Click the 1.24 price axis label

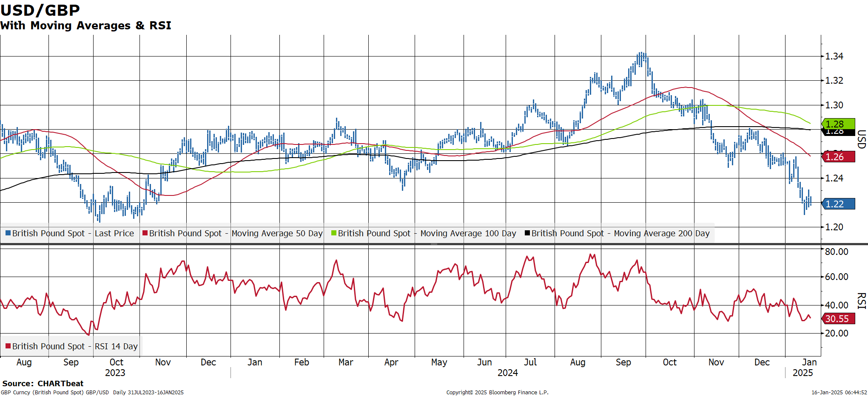click(x=834, y=178)
